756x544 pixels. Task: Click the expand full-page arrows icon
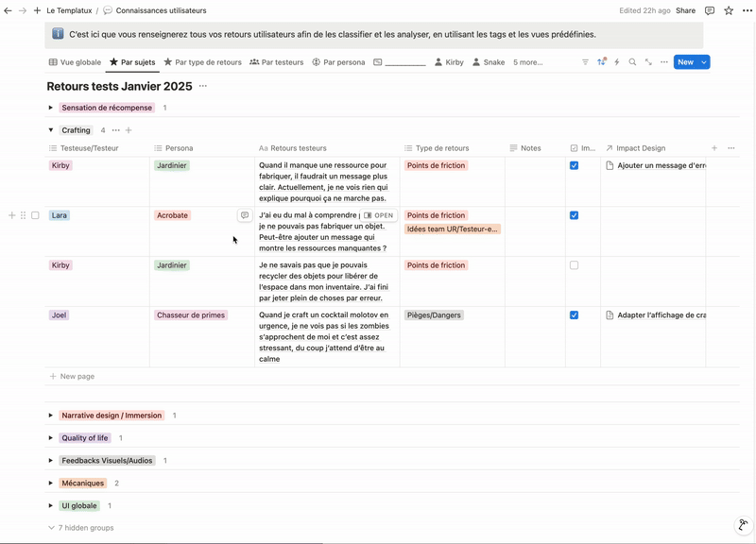tap(648, 62)
